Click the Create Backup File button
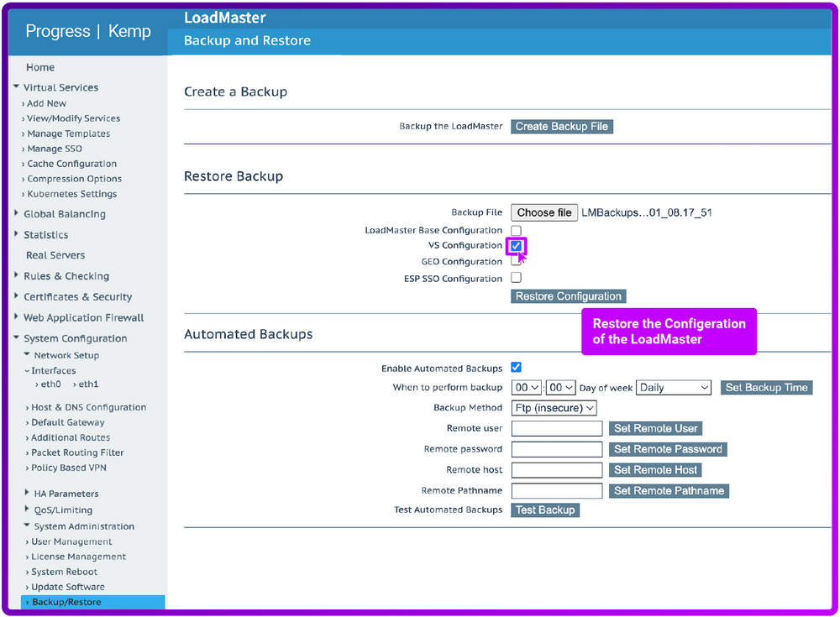Image resolution: width=840 pixels, height=617 pixels. pyautogui.click(x=561, y=126)
